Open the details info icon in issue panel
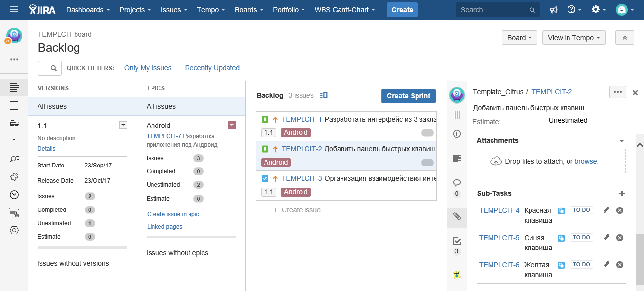This screenshot has width=644, height=291. pyautogui.click(x=457, y=134)
